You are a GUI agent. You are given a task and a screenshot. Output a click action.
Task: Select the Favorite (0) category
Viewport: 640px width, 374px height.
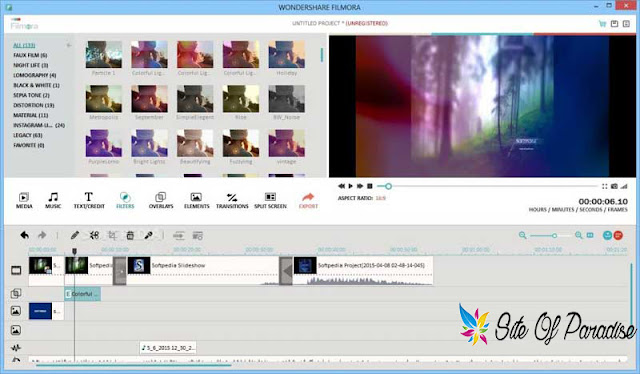[29, 145]
